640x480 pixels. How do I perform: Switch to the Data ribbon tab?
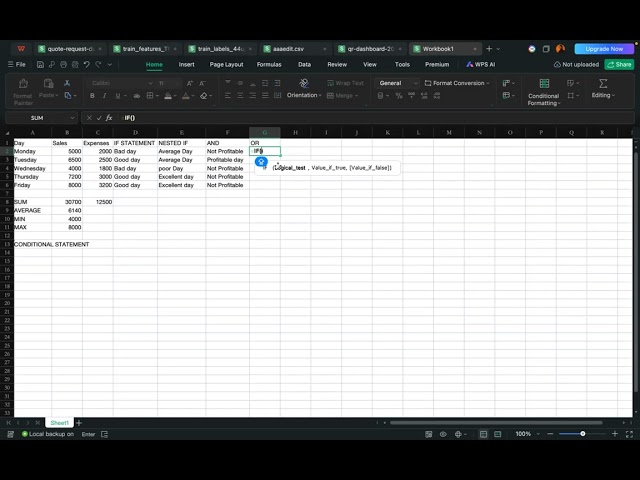click(x=304, y=64)
